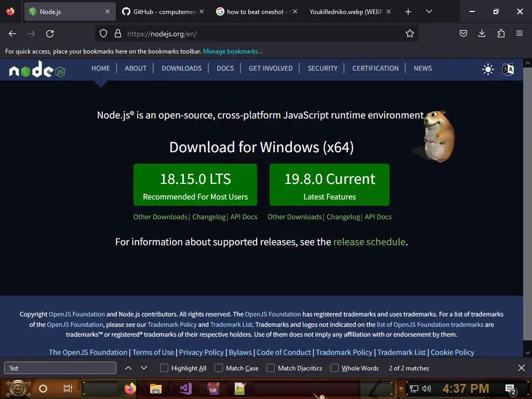Open the DOCS nav item

point(225,68)
